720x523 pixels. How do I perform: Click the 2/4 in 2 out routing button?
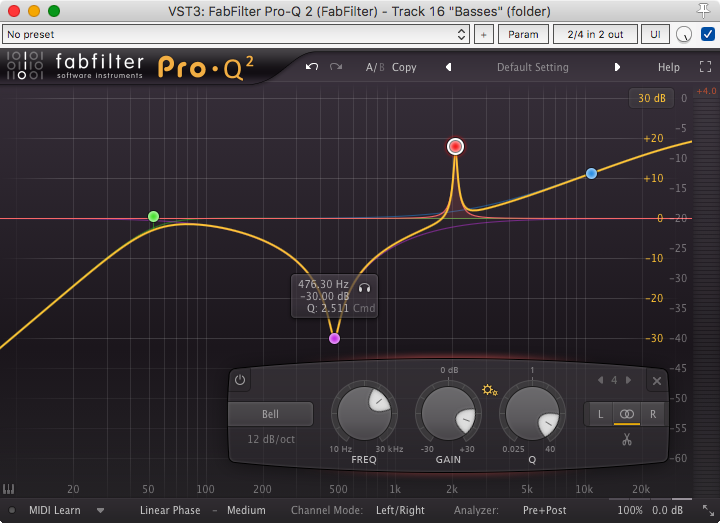click(x=595, y=34)
